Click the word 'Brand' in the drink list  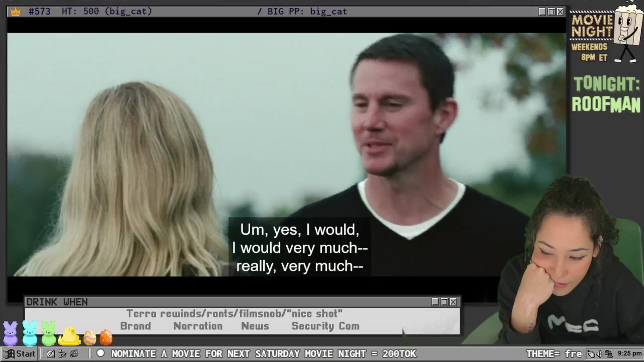point(136,326)
